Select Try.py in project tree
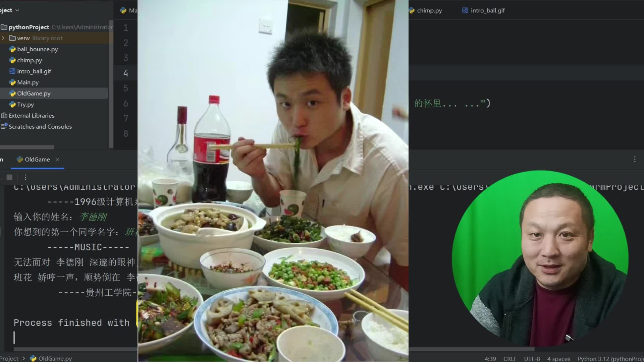The width and height of the screenshot is (644, 362). pyautogui.click(x=25, y=104)
